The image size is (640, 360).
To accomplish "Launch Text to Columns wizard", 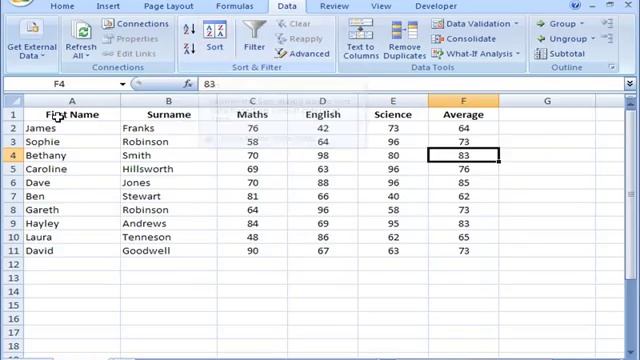I will click(361, 40).
